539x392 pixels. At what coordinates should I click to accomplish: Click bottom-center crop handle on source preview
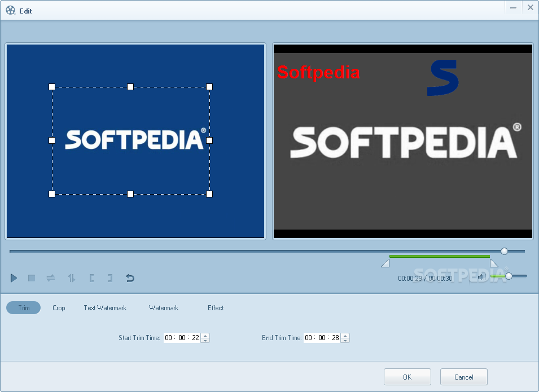[130, 194]
